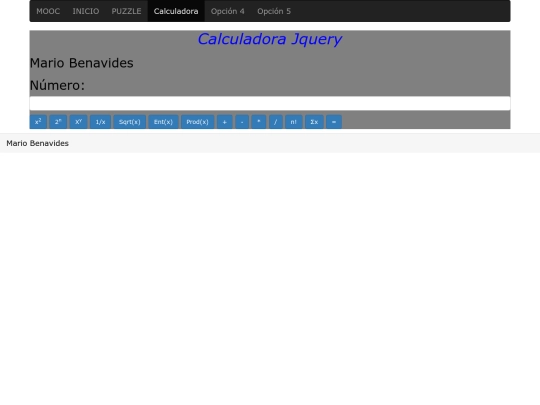Click the Número: label
540x405 pixels.
[57, 85]
